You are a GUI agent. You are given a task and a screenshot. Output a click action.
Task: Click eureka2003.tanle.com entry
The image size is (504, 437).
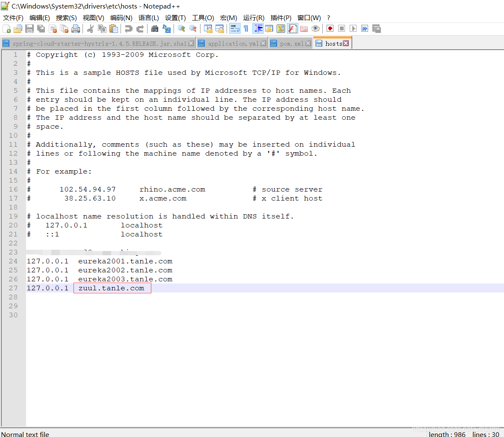pyautogui.click(x=125, y=279)
